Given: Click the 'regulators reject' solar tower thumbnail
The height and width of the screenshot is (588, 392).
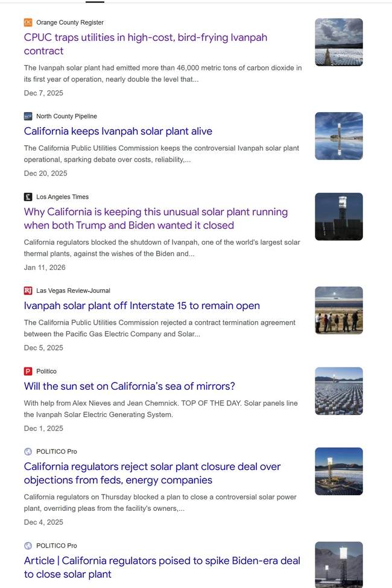Looking at the screenshot, I should pyautogui.click(x=338, y=471).
